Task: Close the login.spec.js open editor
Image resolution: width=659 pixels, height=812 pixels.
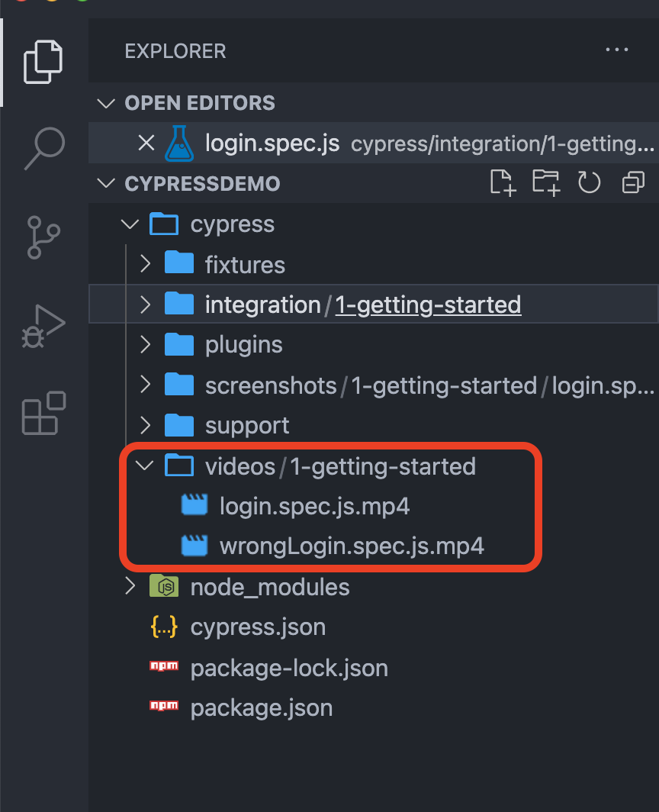Action: click(146, 143)
